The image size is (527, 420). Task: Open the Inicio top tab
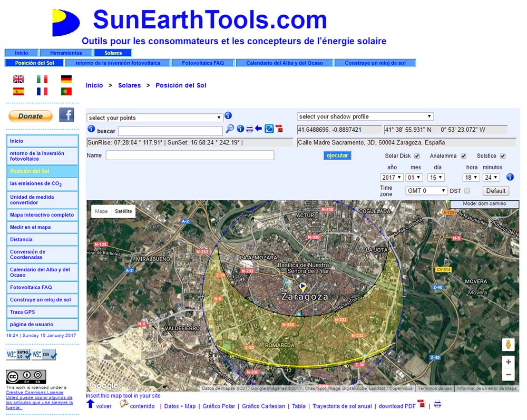[x=22, y=53]
